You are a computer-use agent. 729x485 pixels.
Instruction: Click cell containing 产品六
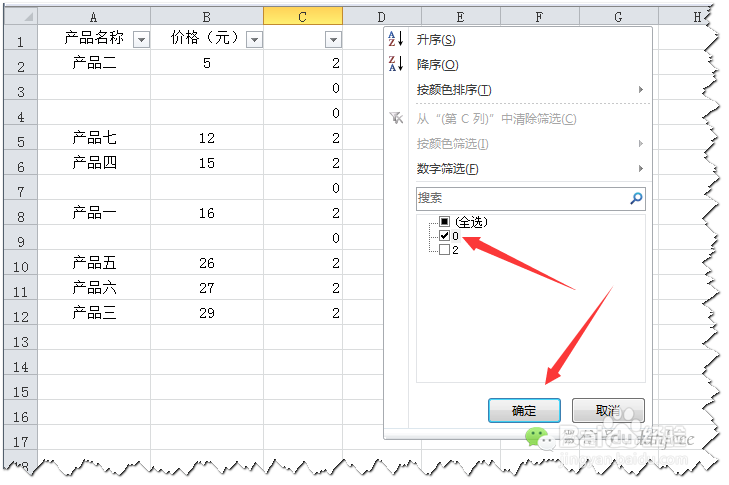[94, 288]
